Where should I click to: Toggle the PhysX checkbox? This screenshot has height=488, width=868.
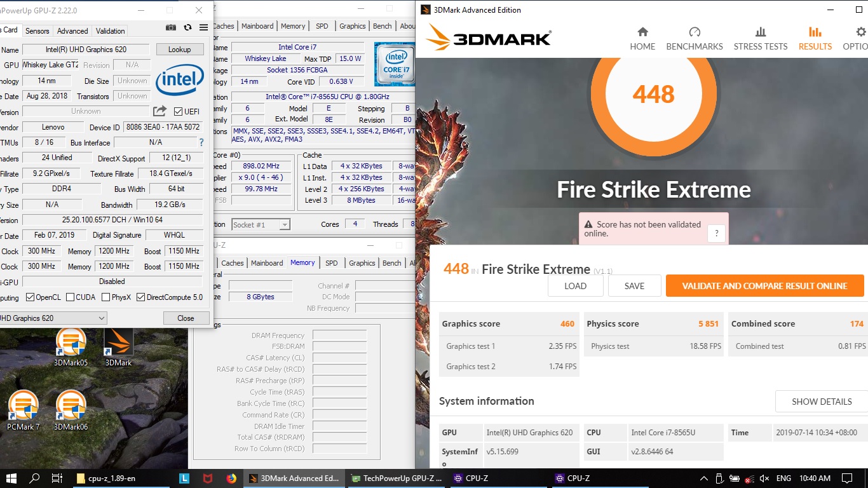tap(105, 297)
